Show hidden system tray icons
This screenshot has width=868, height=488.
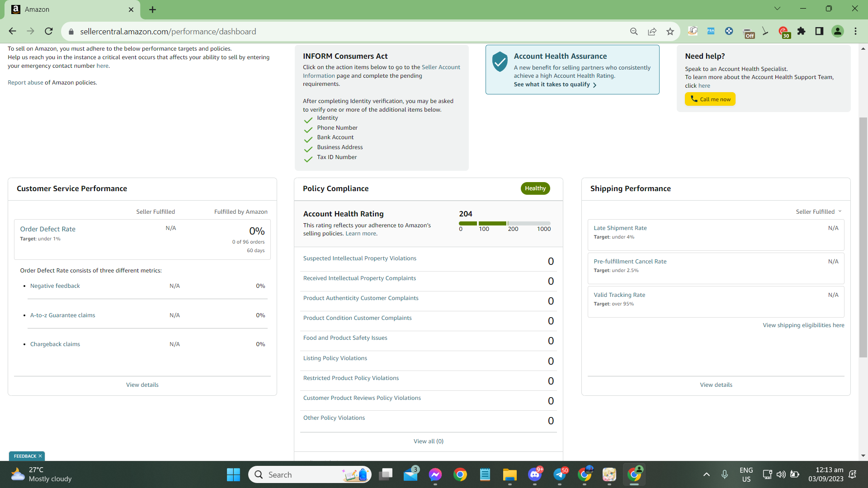pyautogui.click(x=707, y=474)
